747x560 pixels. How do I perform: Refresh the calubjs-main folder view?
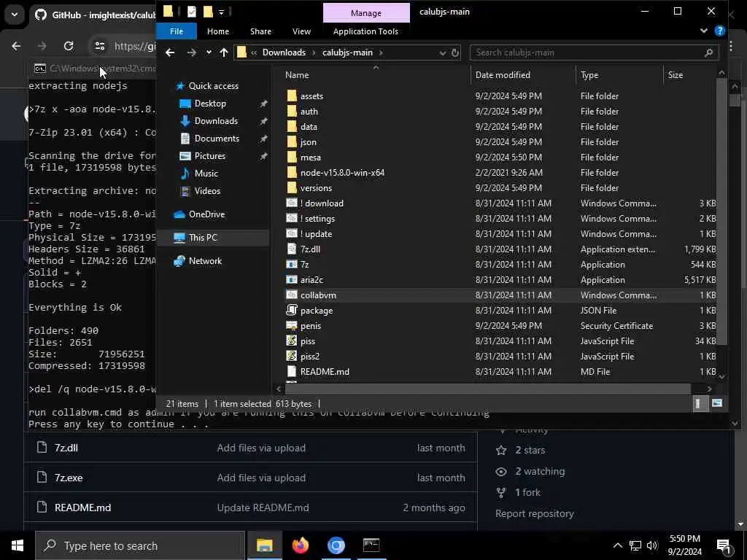[455, 52]
